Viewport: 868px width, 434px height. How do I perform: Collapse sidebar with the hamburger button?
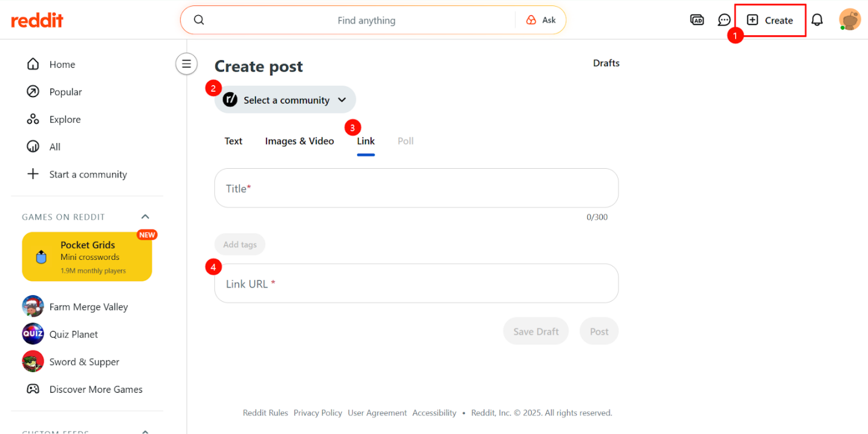(186, 63)
